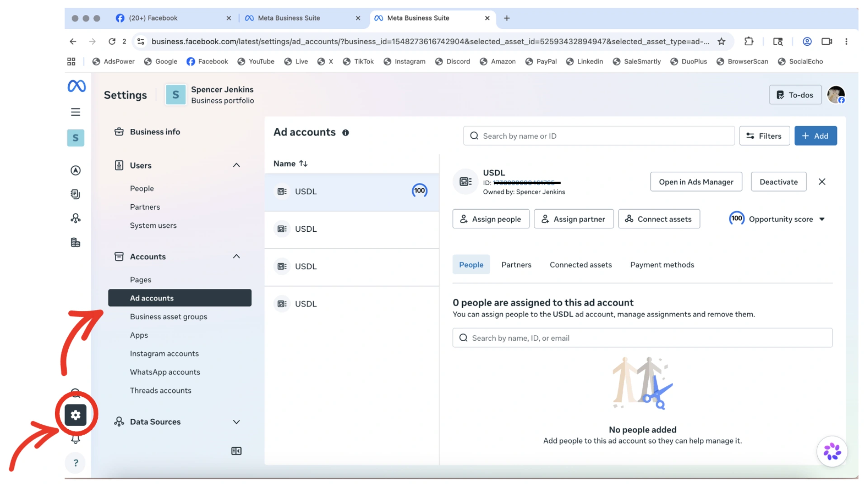This screenshot has height=488, width=868.
Task: Click the browser address bar URL
Action: [x=430, y=42]
